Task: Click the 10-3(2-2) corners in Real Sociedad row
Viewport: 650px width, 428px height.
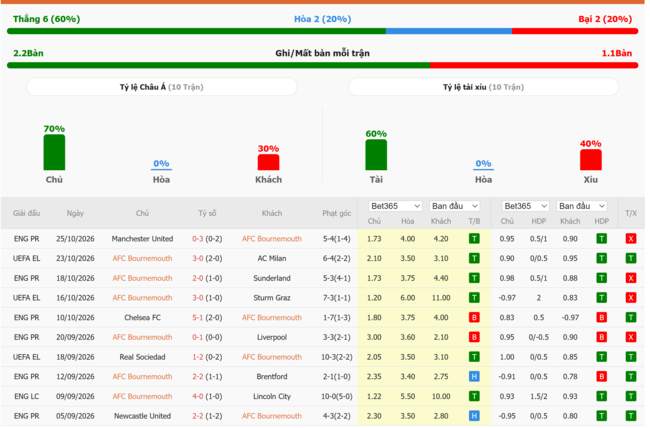Action: (339, 359)
